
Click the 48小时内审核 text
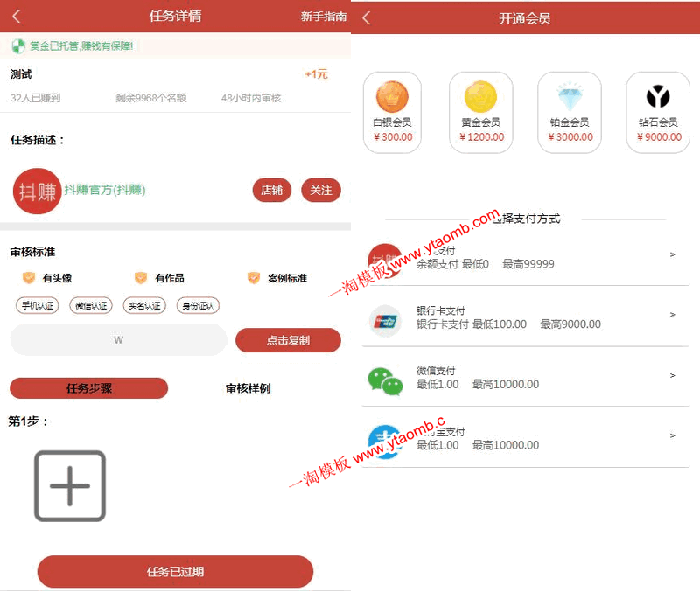tap(251, 98)
